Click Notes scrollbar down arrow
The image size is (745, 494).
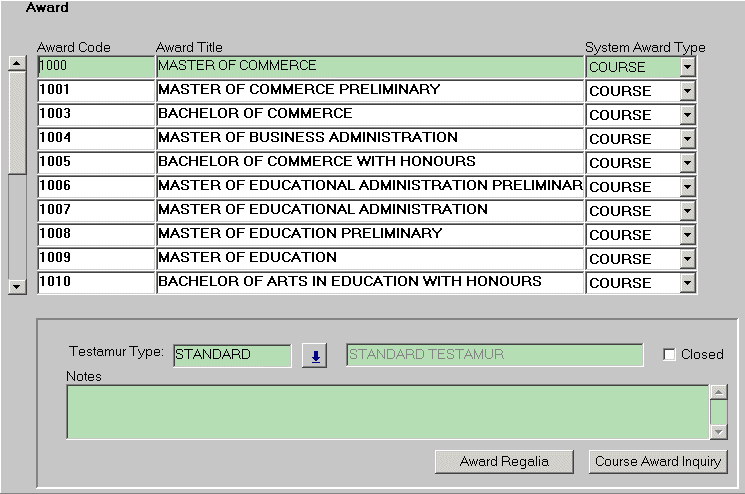click(718, 431)
